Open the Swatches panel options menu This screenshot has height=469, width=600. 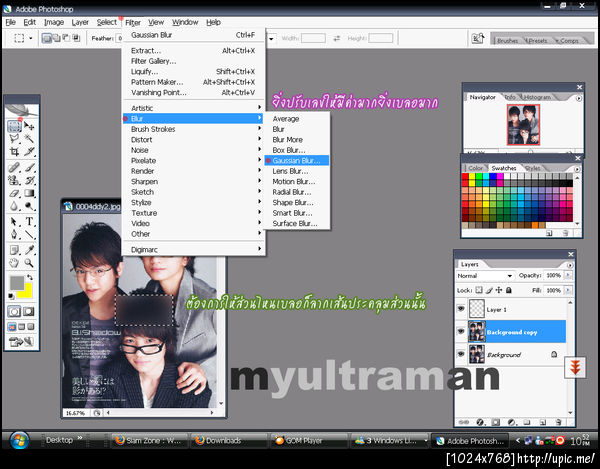[x=577, y=169]
